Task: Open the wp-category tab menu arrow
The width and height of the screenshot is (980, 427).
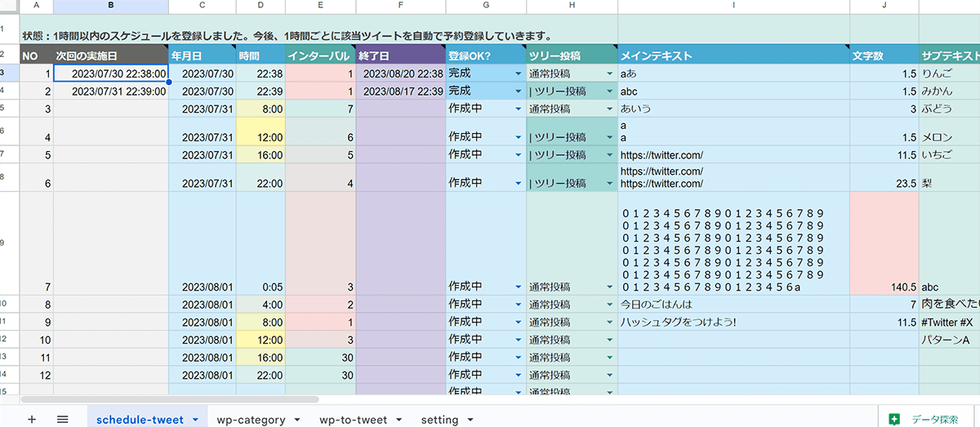Action: point(296,420)
